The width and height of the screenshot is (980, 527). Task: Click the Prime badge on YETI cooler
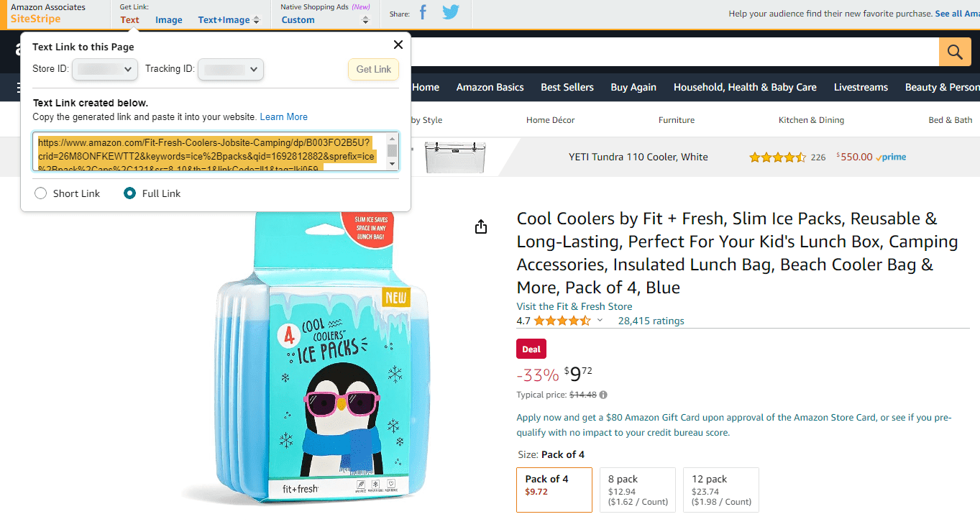[x=891, y=157]
